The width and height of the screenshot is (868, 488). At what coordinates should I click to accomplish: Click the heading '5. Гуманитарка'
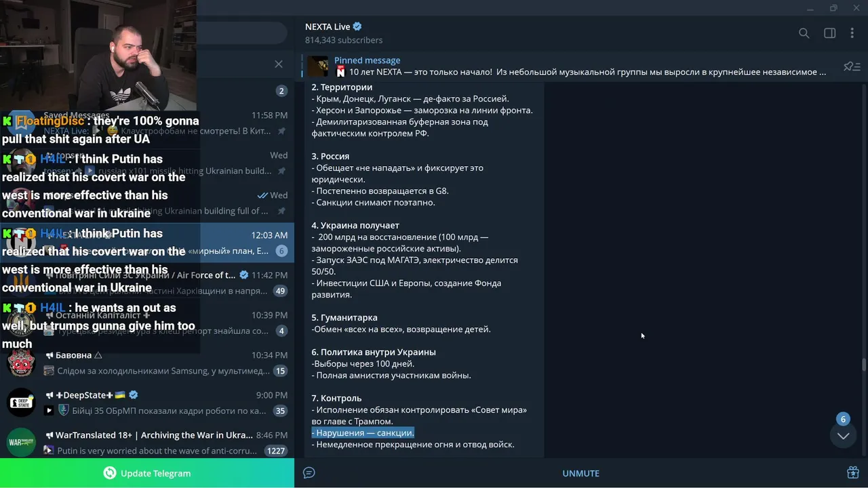(344, 318)
